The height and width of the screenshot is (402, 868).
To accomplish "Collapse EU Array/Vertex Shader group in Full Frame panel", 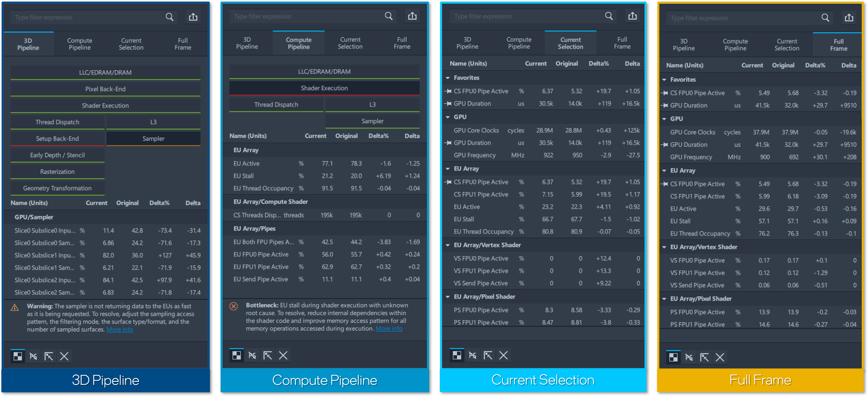I will 664,247.
